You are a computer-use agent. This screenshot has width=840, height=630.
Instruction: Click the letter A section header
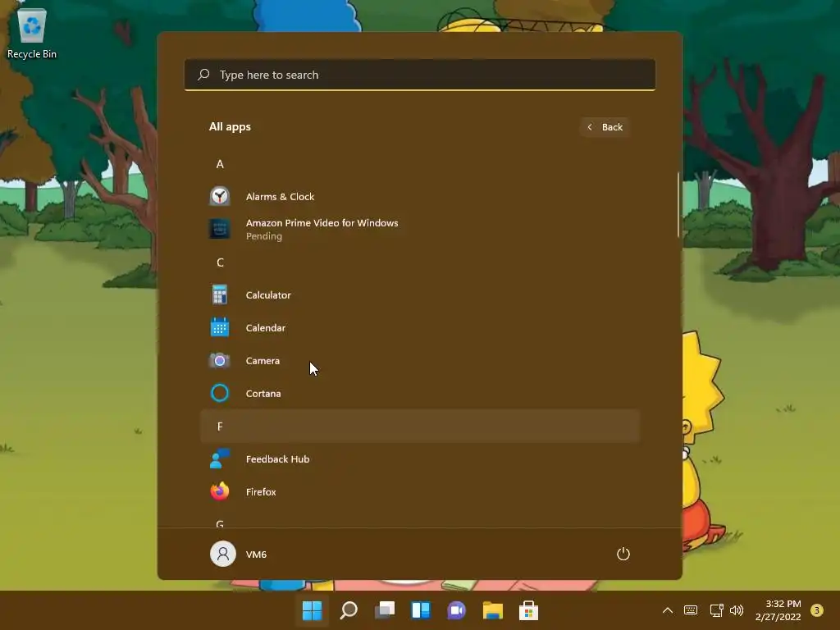[x=419, y=164]
